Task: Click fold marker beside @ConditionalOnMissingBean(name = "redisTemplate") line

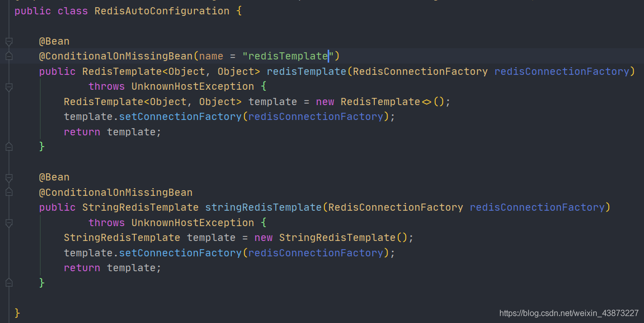Action: coord(9,56)
